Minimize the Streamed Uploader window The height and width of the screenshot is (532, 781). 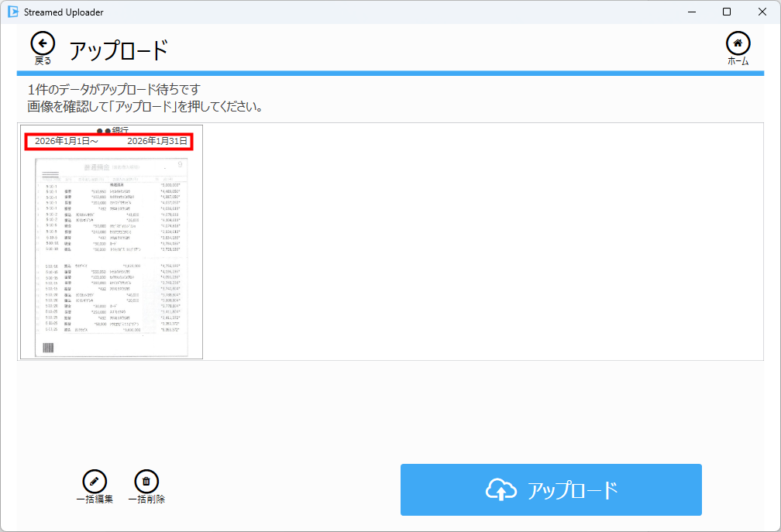tap(690, 12)
